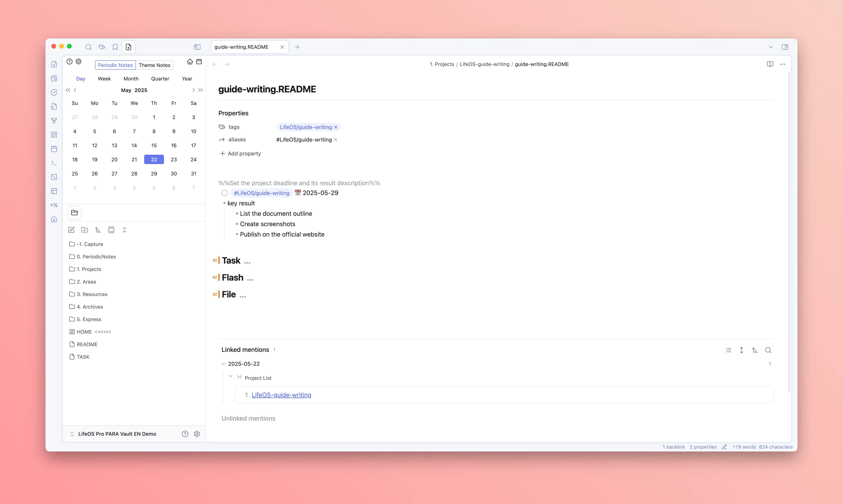843x504 pixels.
Task: Switch to Theme Notes tab
Action: [154, 65]
